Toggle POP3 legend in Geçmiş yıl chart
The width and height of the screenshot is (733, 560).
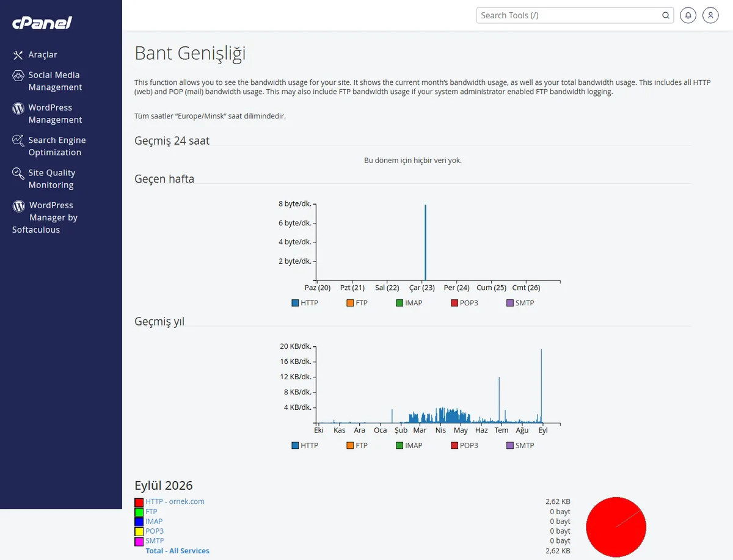(x=464, y=446)
